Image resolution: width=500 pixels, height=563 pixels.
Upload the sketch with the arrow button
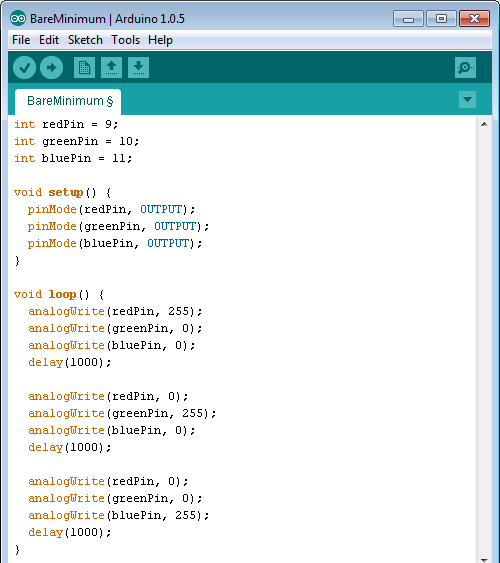[51, 68]
